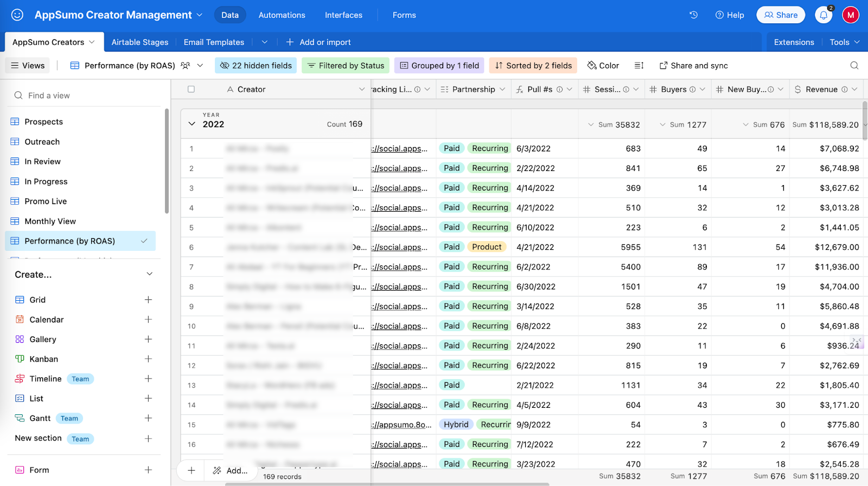The height and width of the screenshot is (486, 868).
Task: Open the row height icon
Action: [x=639, y=66]
